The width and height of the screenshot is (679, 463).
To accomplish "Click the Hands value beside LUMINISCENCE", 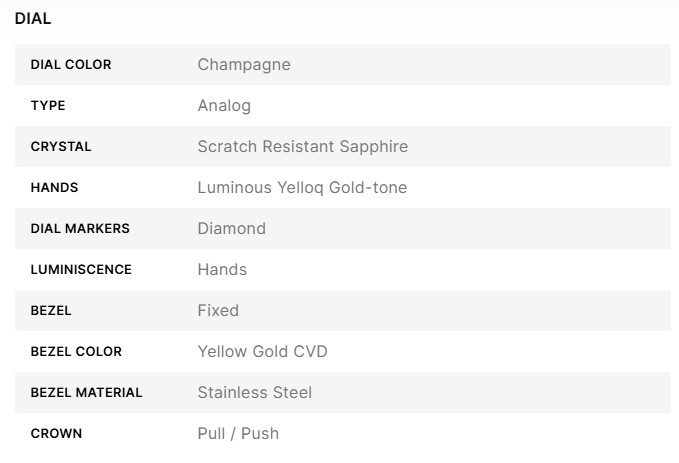I will [222, 270].
